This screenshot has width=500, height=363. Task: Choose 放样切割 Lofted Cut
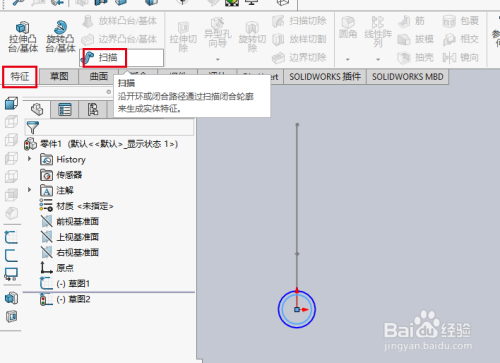click(x=299, y=39)
